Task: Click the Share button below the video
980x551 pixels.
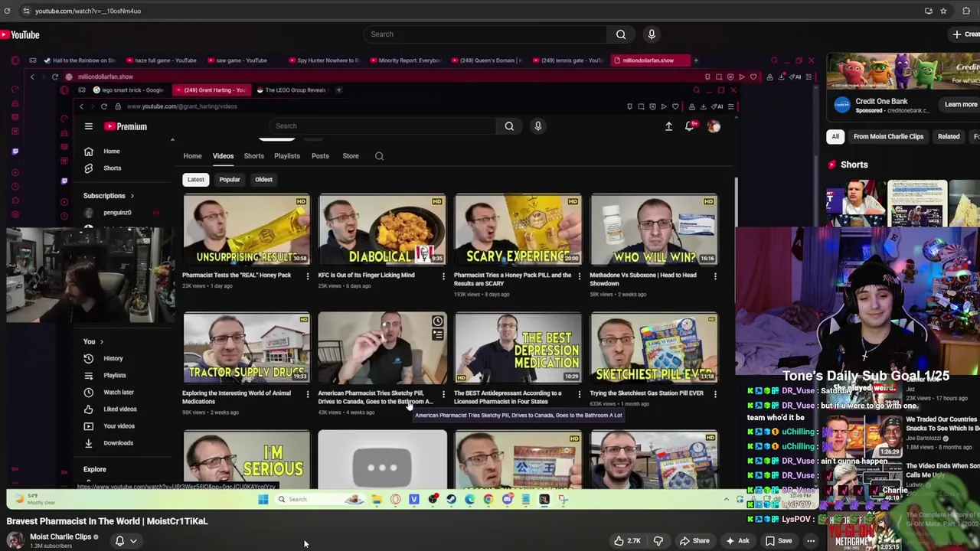Action: point(694,541)
